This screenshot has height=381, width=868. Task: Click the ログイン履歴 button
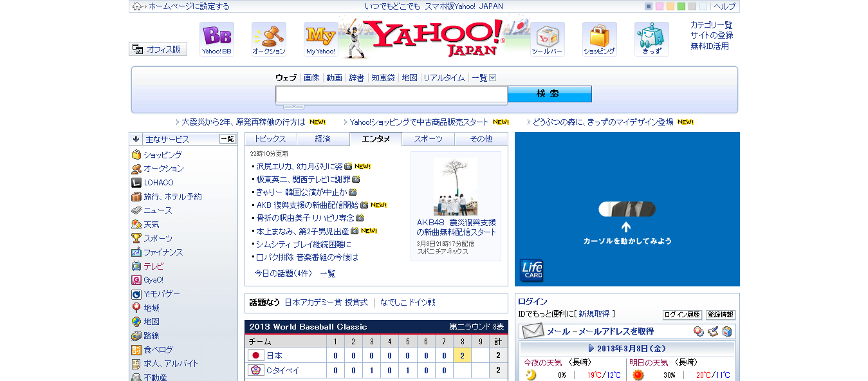click(x=682, y=315)
